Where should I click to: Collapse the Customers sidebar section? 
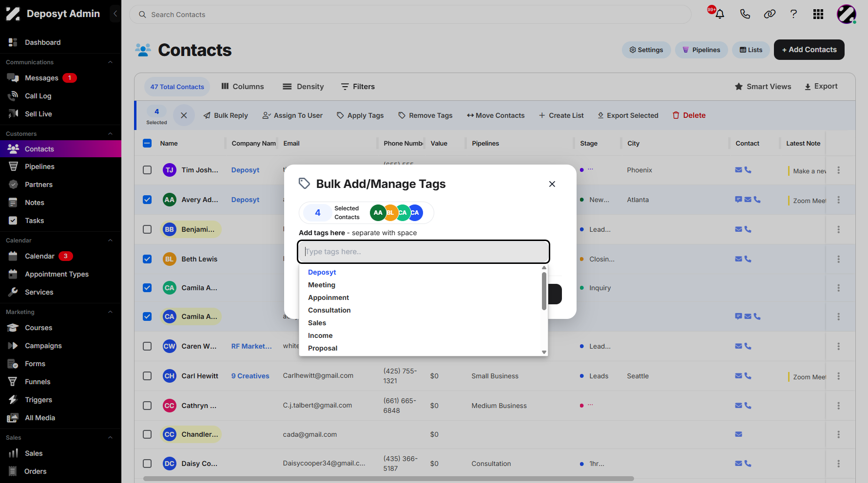(x=110, y=134)
